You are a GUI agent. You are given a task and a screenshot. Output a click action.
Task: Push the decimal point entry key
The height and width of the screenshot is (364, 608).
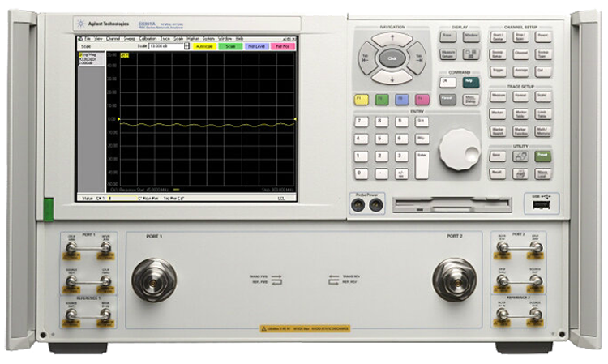[x=381, y=173]
